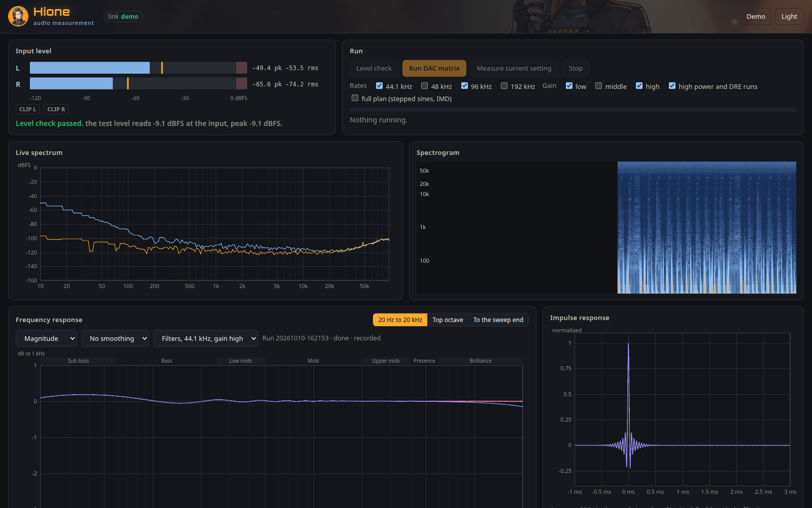812x508 pixels.
Task: Click the L channel input level meter
Action: click(139, 68)
